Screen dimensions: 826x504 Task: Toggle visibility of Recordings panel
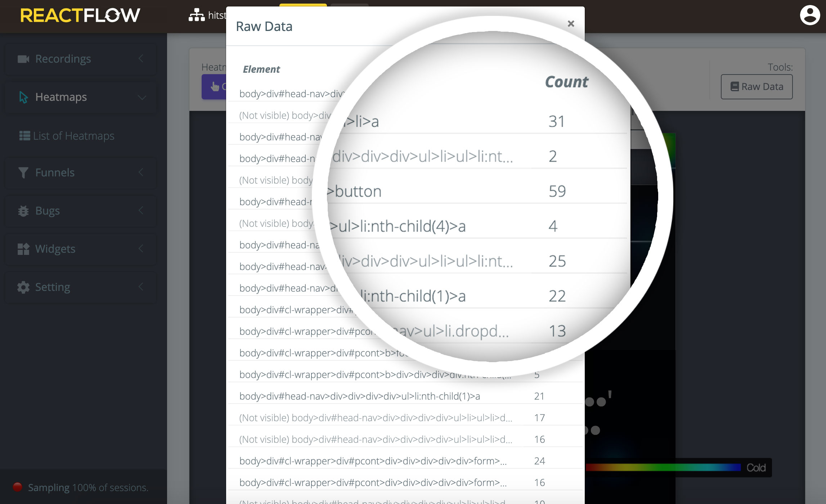click(142, 58)
